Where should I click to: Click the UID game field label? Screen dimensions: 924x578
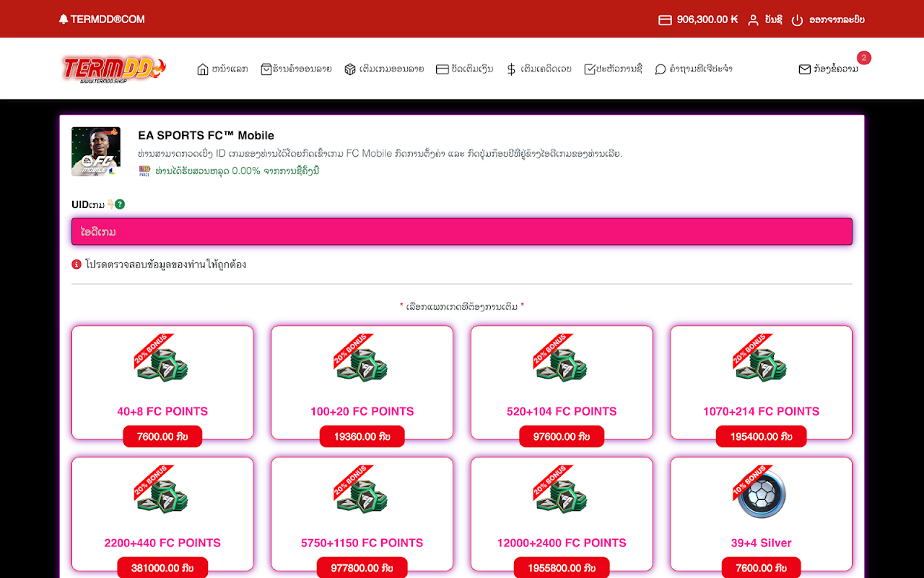88,205
